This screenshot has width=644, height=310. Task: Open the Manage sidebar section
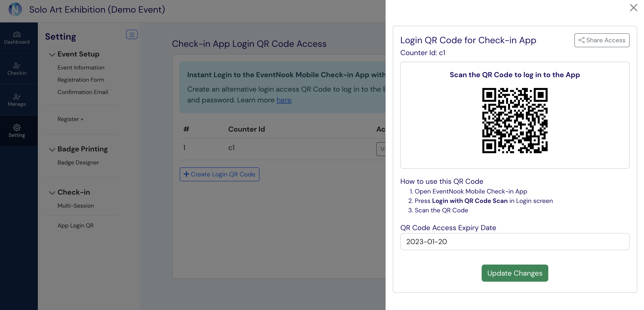pyautogui.click(x=17, y=100)
